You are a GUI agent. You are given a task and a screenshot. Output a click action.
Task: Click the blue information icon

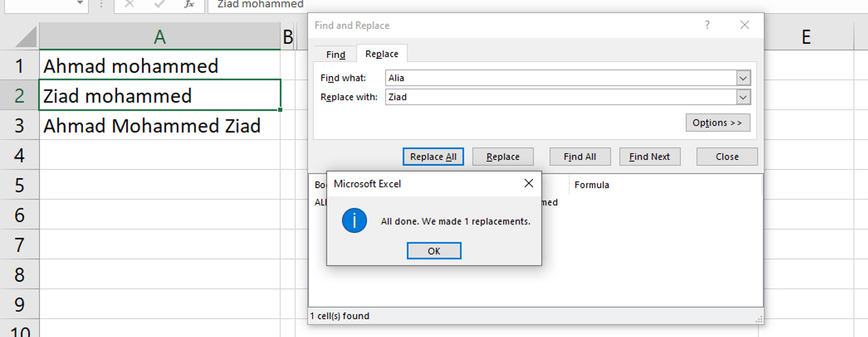(x=354, y=221)
